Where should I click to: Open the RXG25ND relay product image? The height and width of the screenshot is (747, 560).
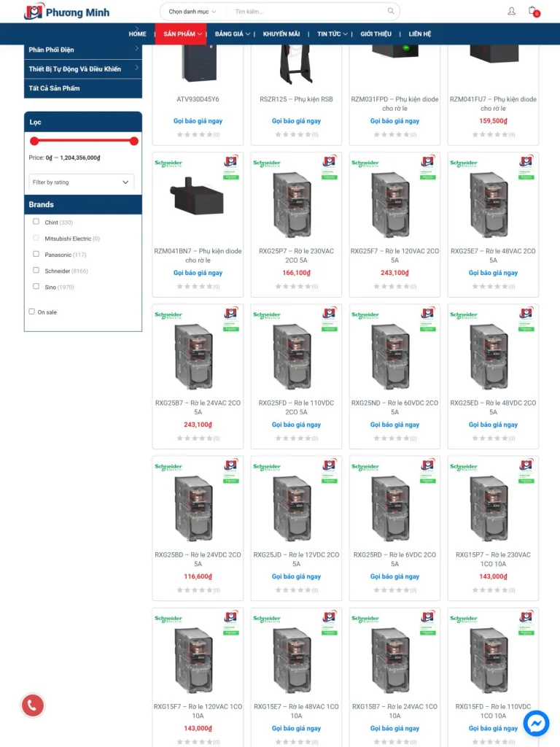pos(392,356)
